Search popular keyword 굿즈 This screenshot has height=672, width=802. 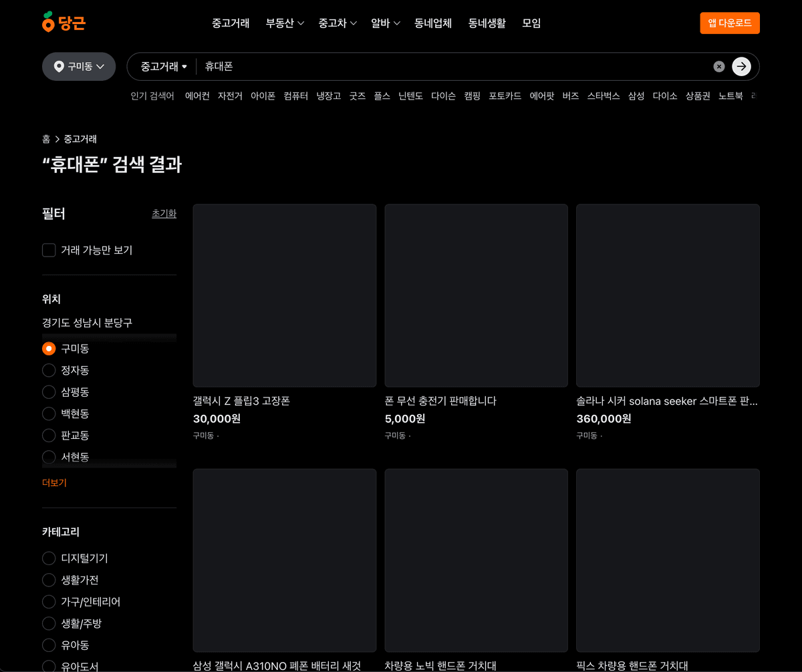point(358,96)
